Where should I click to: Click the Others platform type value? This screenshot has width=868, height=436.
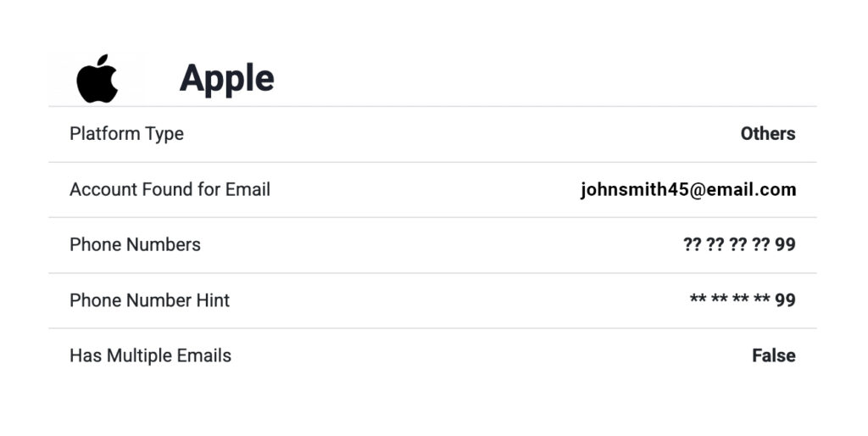767,134
